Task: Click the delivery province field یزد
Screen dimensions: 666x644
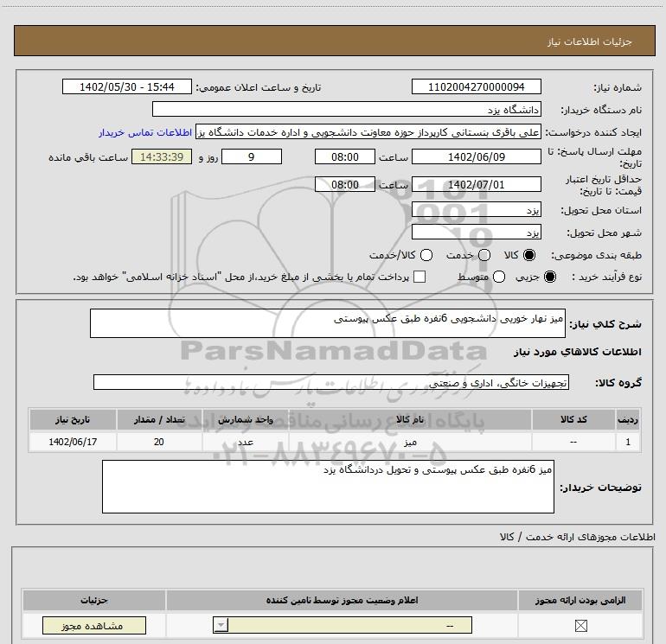Action: pyautogui.click(x=476, y=210)
